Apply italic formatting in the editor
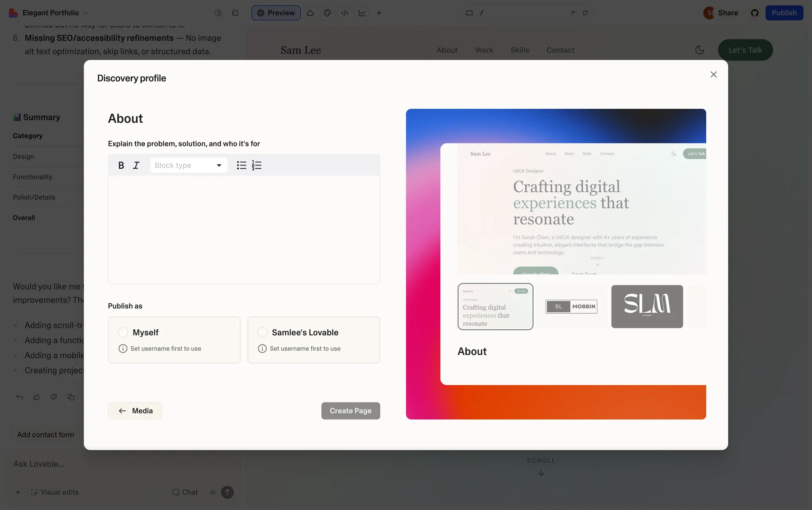Viewport: 812px width, 510px height. pyautogui.click(x=136, y=165)
